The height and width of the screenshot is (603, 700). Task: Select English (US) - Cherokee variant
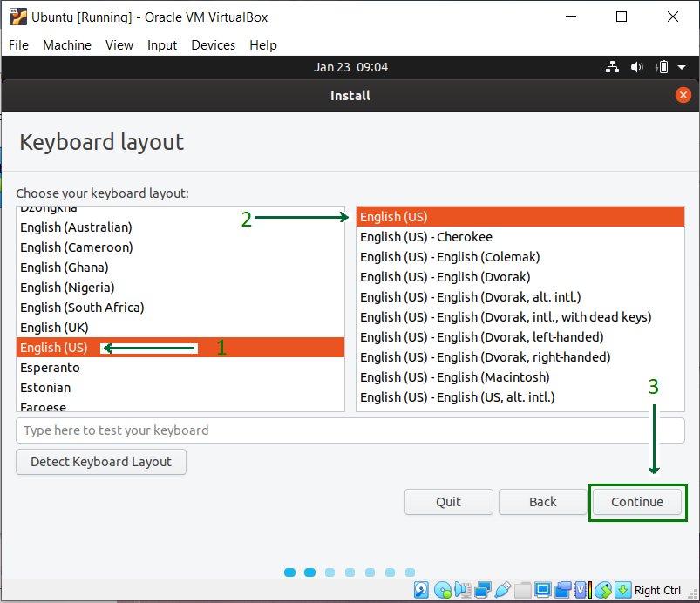coord(520,237)
